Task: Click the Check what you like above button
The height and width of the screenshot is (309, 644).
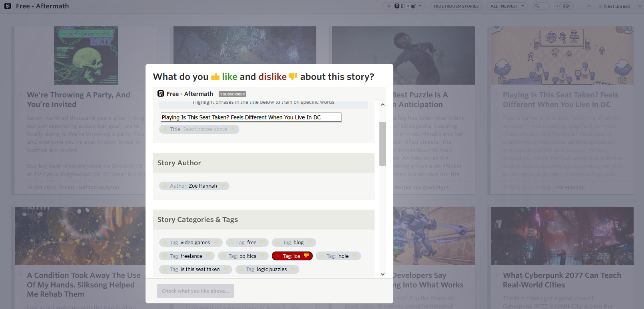Action: pos(195,291)
